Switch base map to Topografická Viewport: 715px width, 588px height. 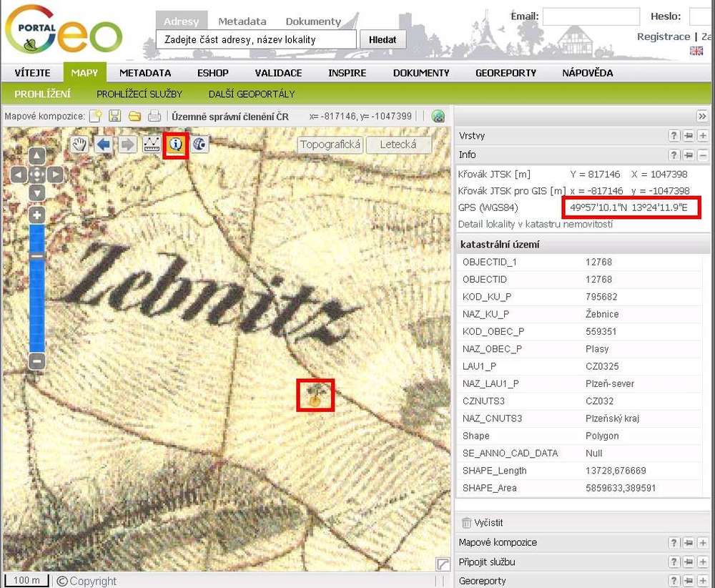tap(330, 145)
